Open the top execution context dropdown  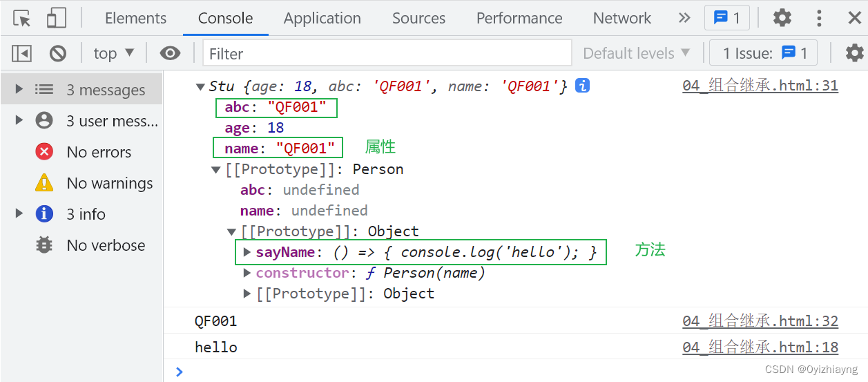pyautogui.click(x=114, y=53)
